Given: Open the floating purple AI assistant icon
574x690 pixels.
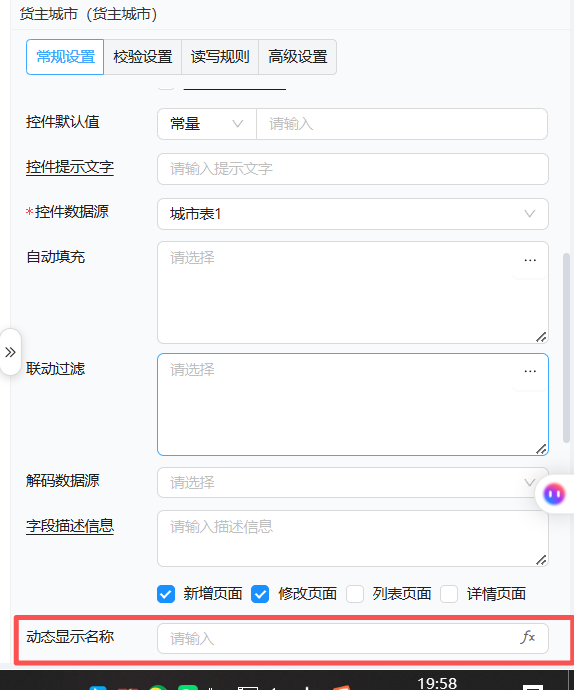Looking at the screenshot, I should (x=554, y=494).
